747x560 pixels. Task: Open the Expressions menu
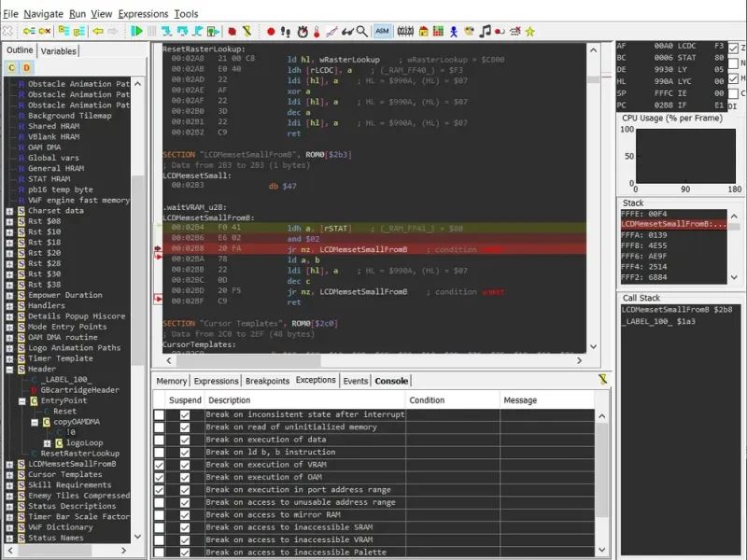tap(143, 14)
